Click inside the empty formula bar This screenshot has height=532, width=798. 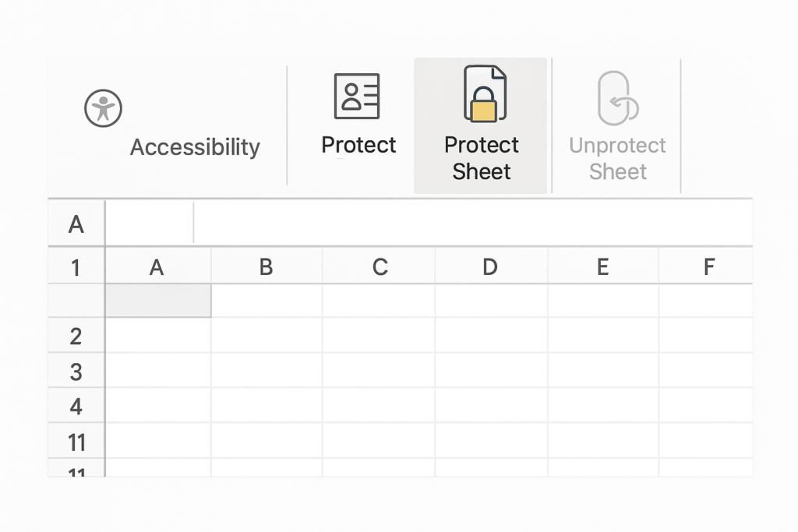(x=468, y=224)
